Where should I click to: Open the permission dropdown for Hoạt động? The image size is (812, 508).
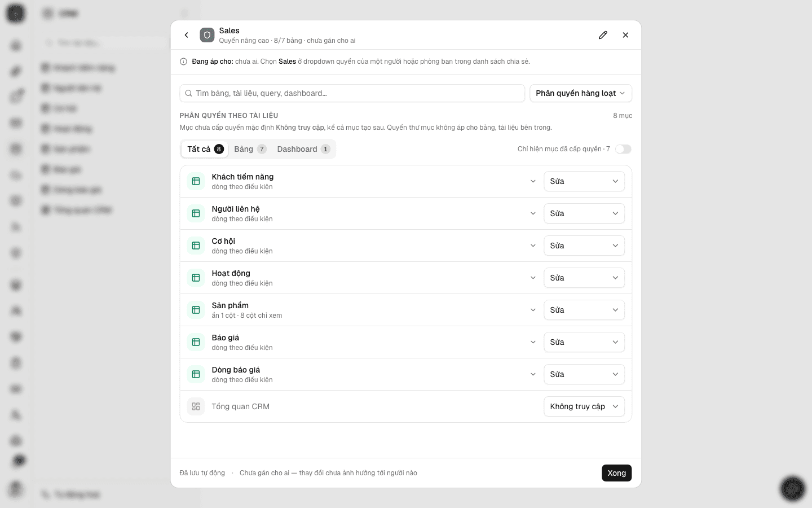584,278
